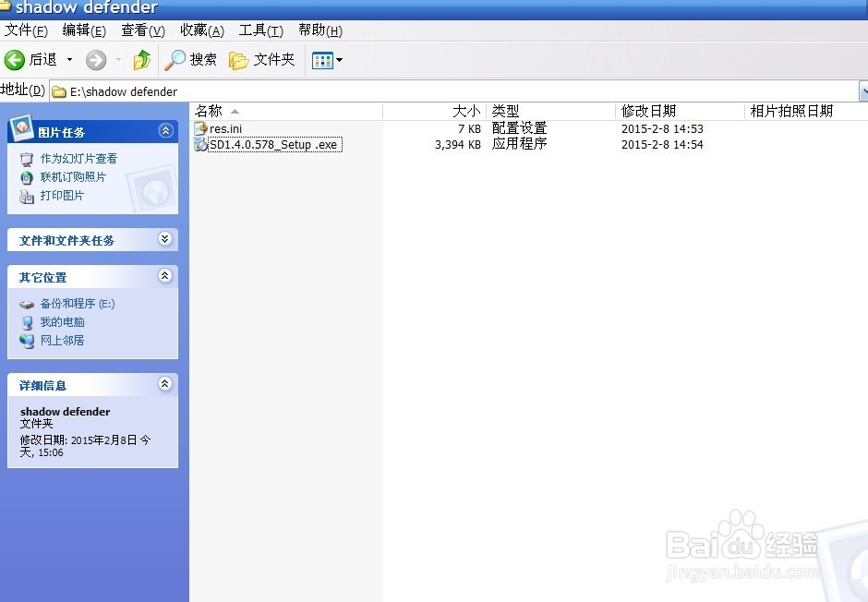Toggle the Folders (文件夹) pane button

pos(262,60)
